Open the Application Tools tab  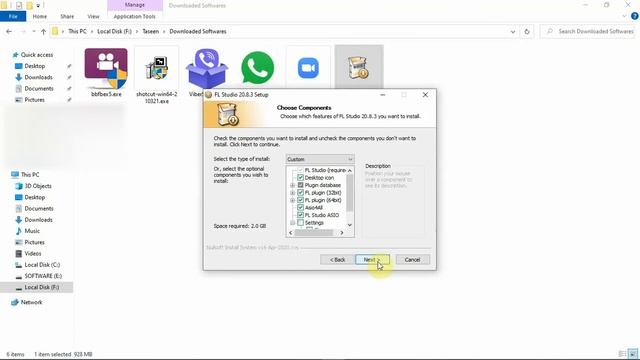(x=135, y=16)
